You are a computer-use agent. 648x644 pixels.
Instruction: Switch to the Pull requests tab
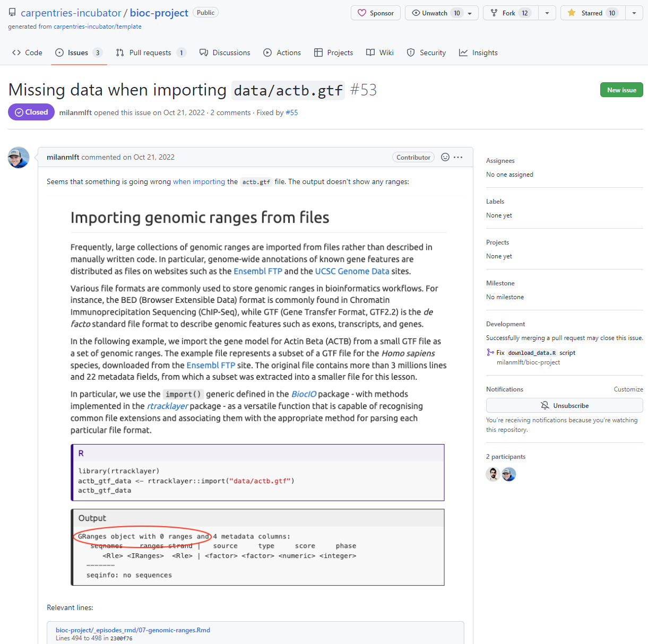pyautogui.click(x=150, y=53)
